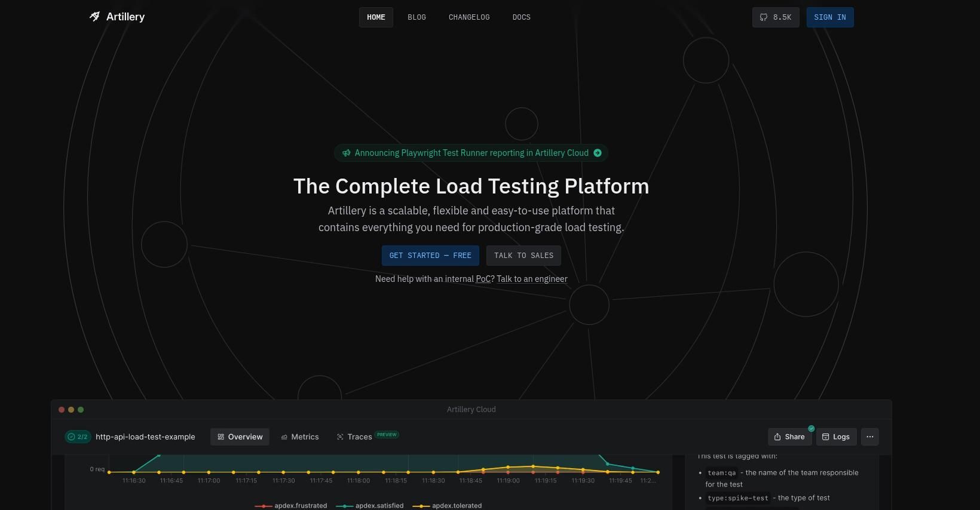Click the 11:16:30 chart time label
The height and width of the screenshot is (510, 980).
[x=134, y=480]
